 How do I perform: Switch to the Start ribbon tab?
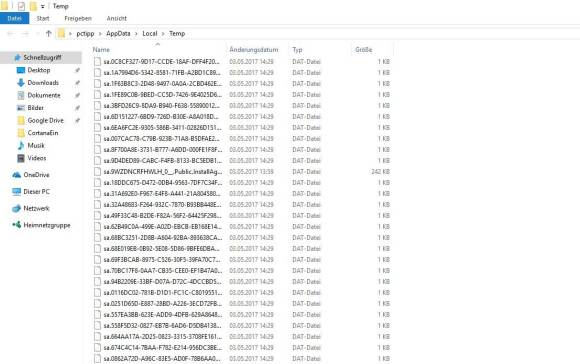43,18
